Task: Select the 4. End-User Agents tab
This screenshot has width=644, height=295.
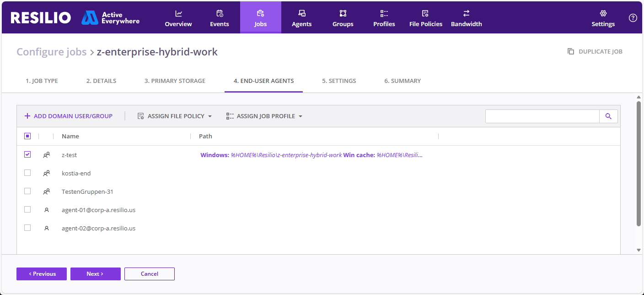Action: pos(263,81)
